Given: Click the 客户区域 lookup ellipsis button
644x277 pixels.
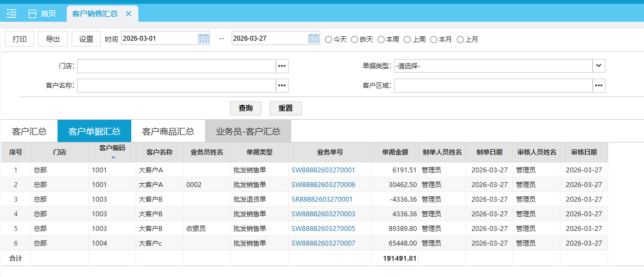Looking at the screenshot, I should [598, 86].
